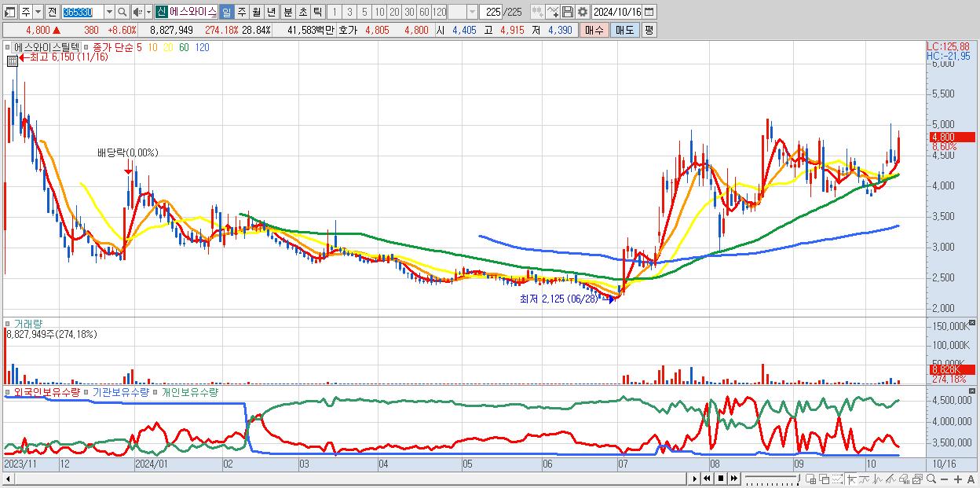Choose the 120 interval button
Image resolution: width=980 pixels, height=488 pixels.
(x=439, y=12)
